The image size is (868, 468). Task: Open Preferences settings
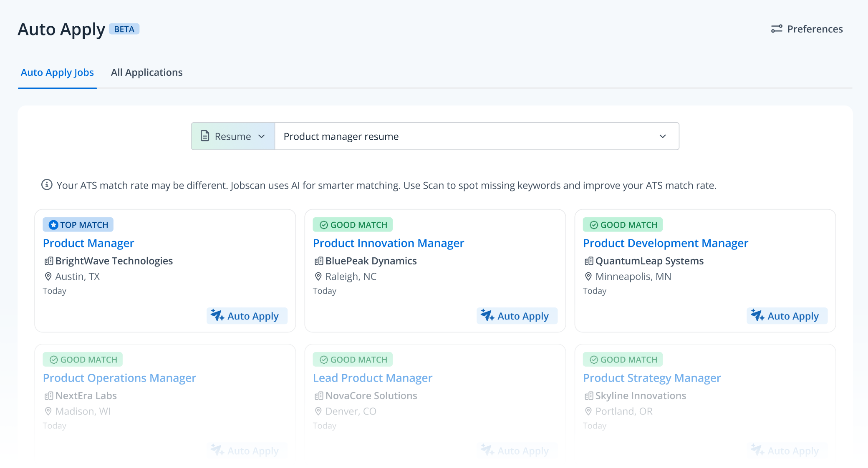click(x=807, y=29)
